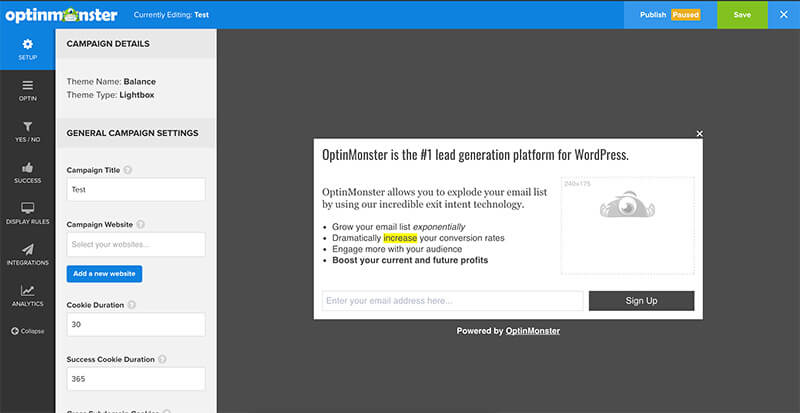Click the exit intent technology paragraph

[434, 198]
